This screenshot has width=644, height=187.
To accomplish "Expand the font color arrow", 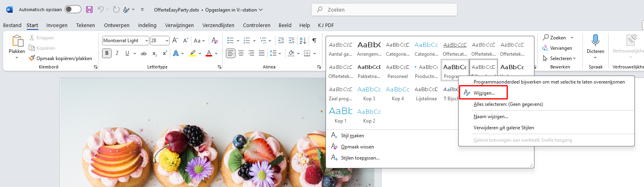I will point(216,53).
